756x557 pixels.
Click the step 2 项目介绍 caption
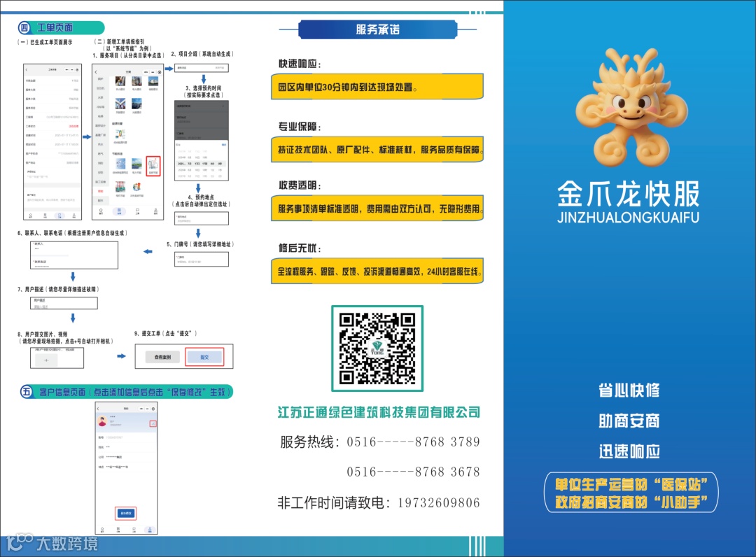coord(202,53)
